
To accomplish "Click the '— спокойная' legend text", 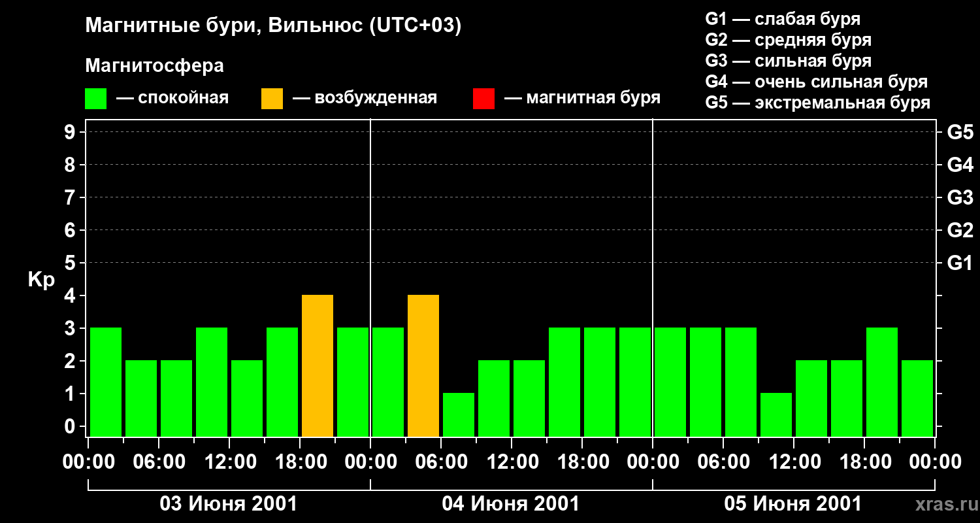I will (x=172, y=98).
